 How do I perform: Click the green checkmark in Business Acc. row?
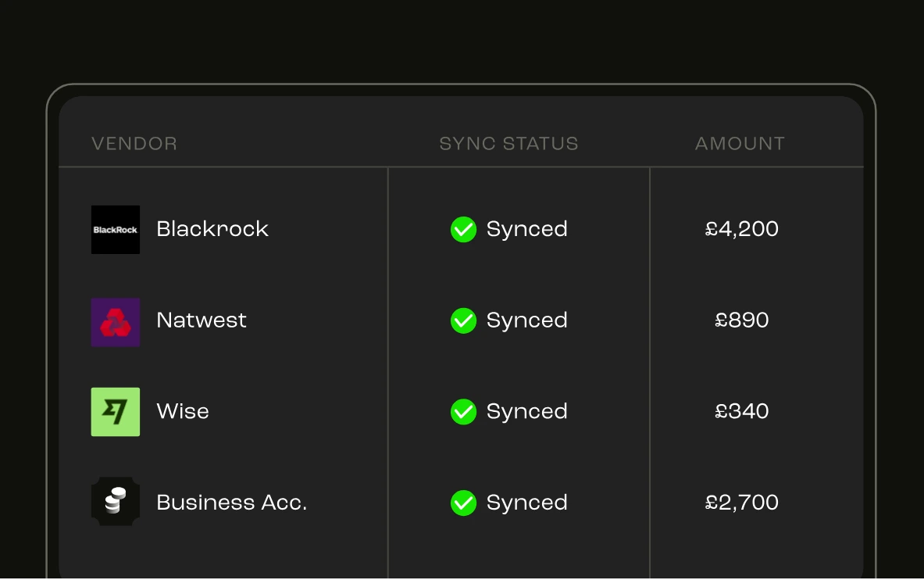[464, 503]
